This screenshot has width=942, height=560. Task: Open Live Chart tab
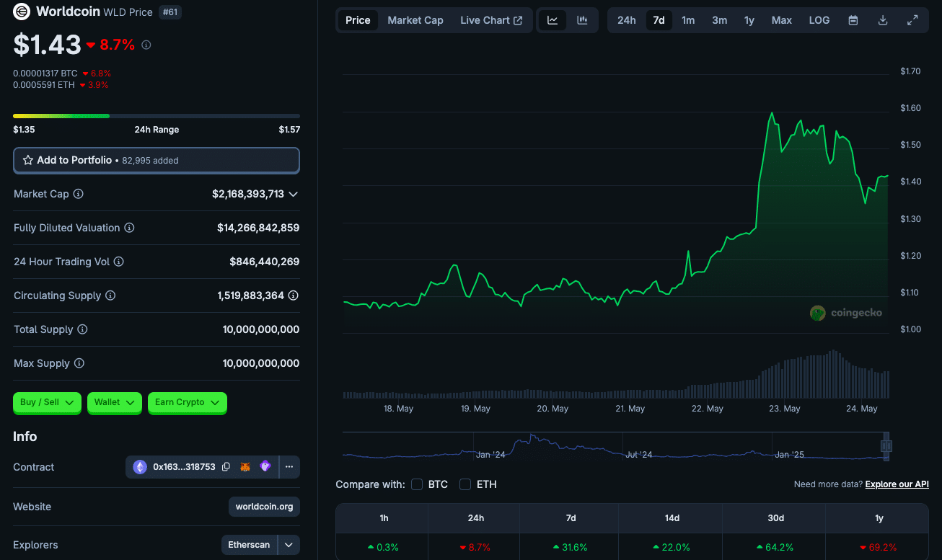(491, 20)
